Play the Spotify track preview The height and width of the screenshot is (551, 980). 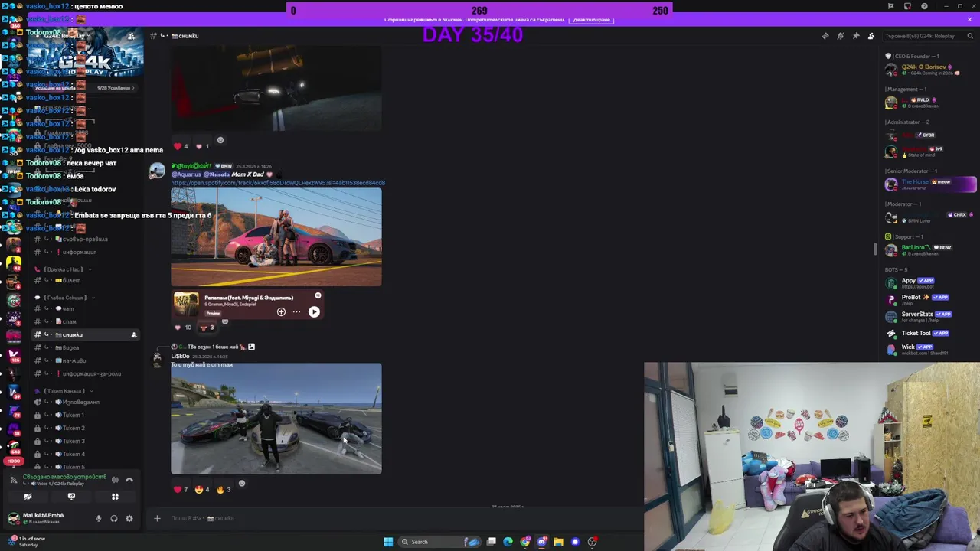314,311
